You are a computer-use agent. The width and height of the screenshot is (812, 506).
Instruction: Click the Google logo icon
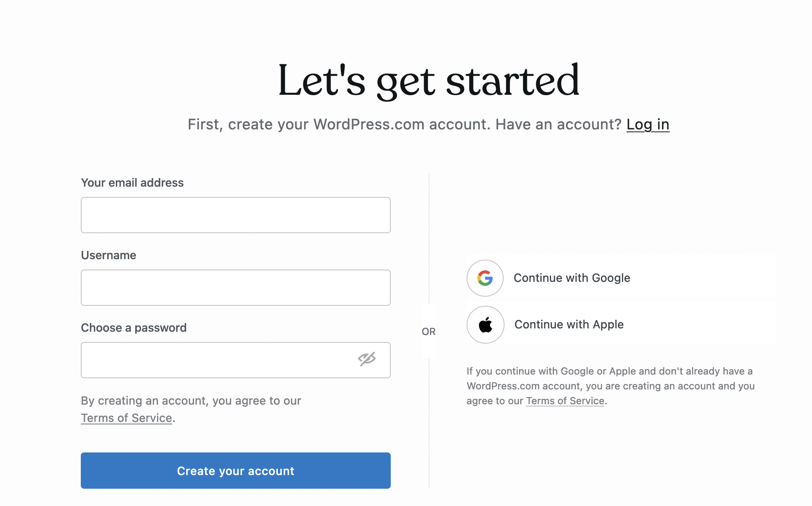click(485, 278)
